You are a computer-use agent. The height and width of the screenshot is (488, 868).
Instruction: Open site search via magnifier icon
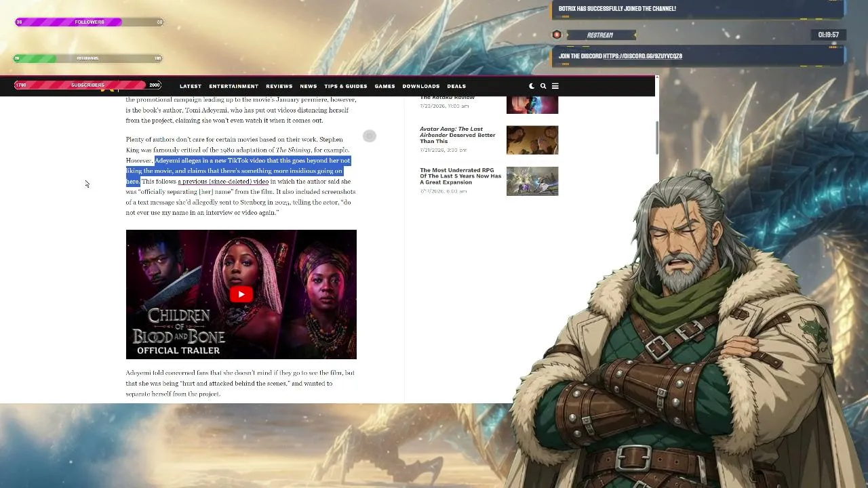click(543, 86)
